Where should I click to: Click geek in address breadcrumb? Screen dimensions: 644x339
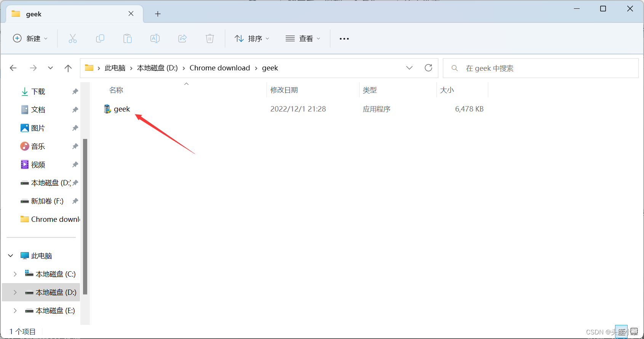coord(270,68)
